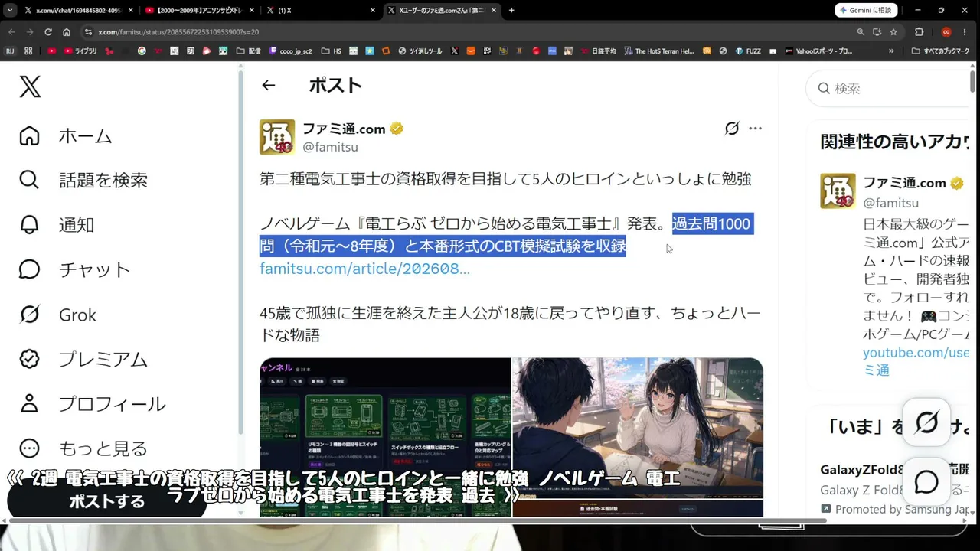Open 通知 bell icon

pyautogui.click(x=29, y=224)
